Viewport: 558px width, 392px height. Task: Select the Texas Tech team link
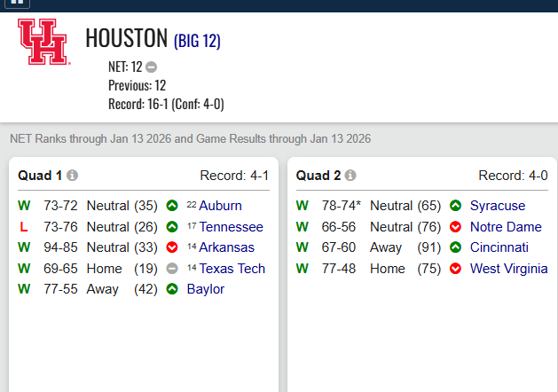(232, 269)
